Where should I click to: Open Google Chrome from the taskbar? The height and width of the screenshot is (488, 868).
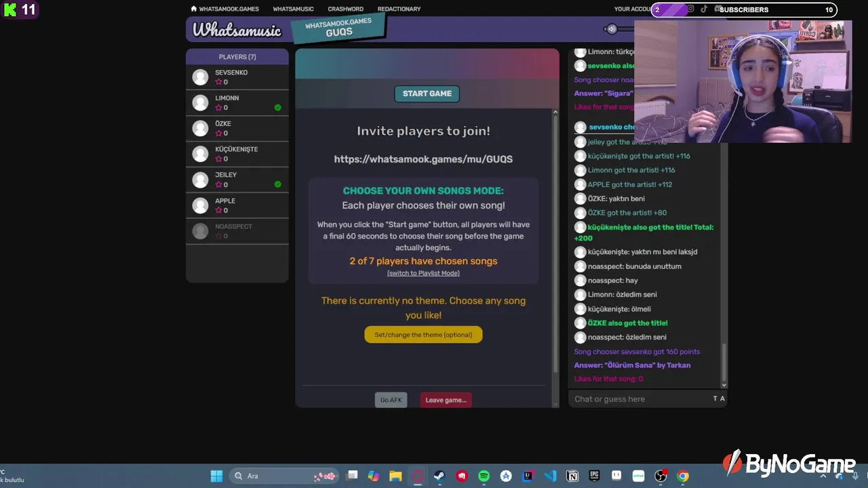[683, 476]
